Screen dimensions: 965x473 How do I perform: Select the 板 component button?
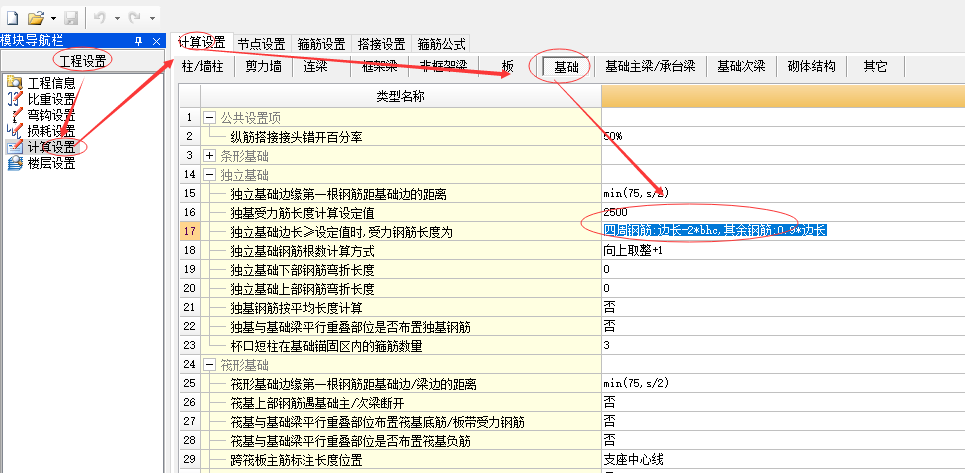(x=507, y=66)
